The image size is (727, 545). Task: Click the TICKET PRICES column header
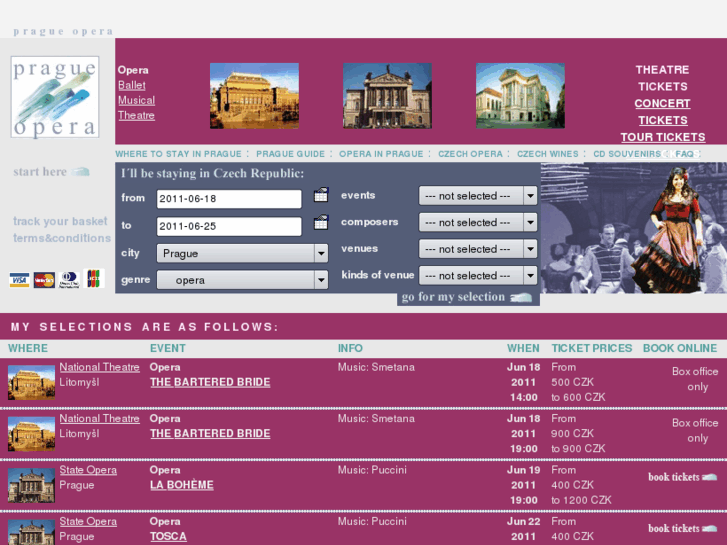click(592, 348)
